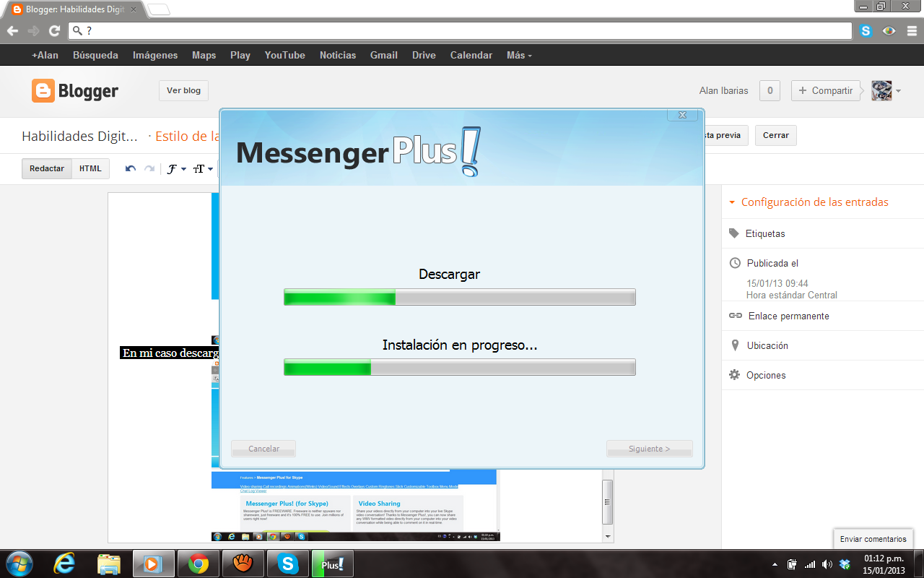The height and width of the screenshot is (578, 924).
Task: Open Búsqueda in the Google bar
Action: click(95, 55)
